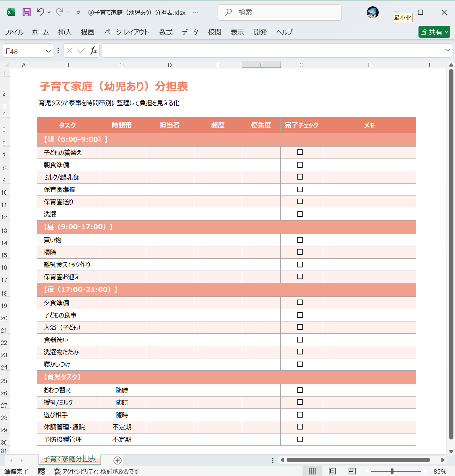Viewport: 455px width, 476px height.
Task: Open the 校閲 ribbon tab
Action: (214, 32)
